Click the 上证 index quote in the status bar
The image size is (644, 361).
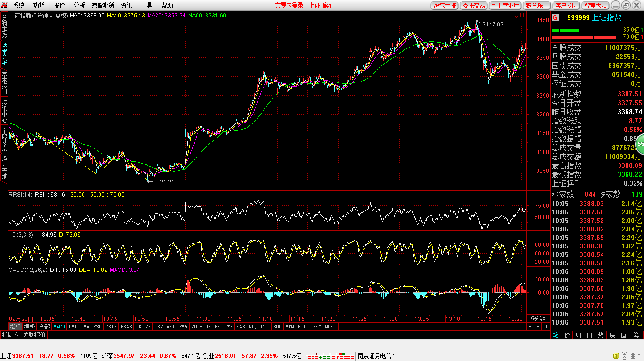click(49, 356)
